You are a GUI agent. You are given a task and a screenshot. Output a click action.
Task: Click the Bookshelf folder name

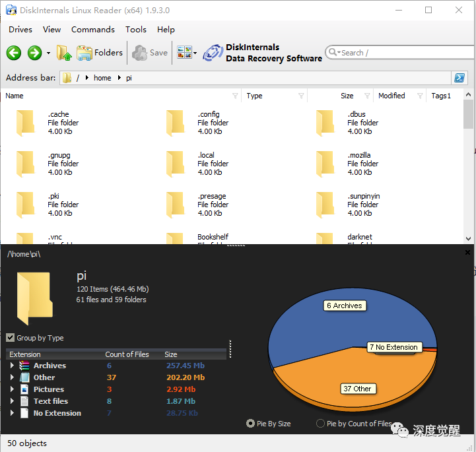213,237
